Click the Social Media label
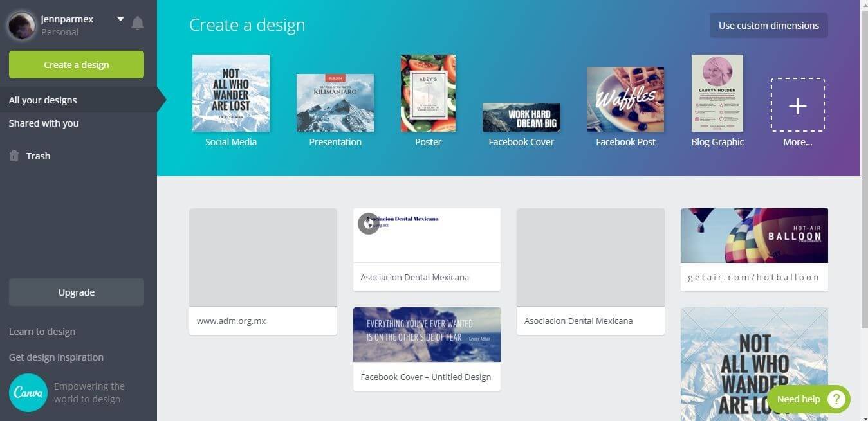 click(x=231, y=142)
